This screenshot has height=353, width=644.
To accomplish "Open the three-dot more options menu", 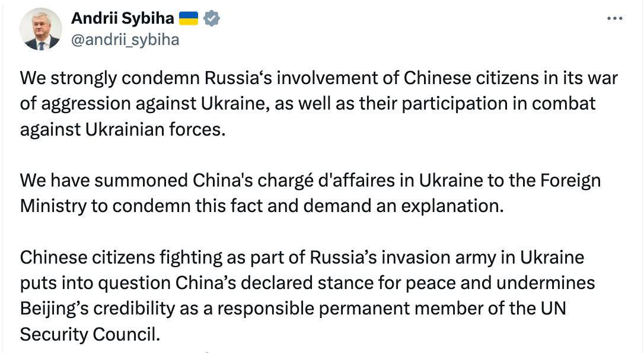I will click(x=615, y=18).
